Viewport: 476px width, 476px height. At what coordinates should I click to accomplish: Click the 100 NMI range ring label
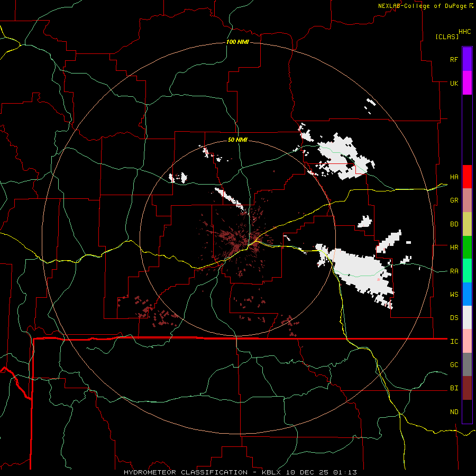tap(237, 42)
